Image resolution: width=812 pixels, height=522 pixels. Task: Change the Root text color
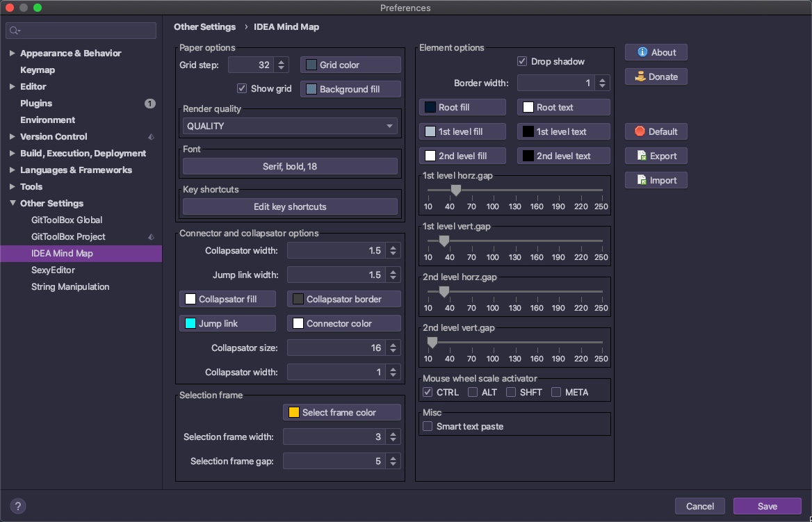tap(563, 107)
